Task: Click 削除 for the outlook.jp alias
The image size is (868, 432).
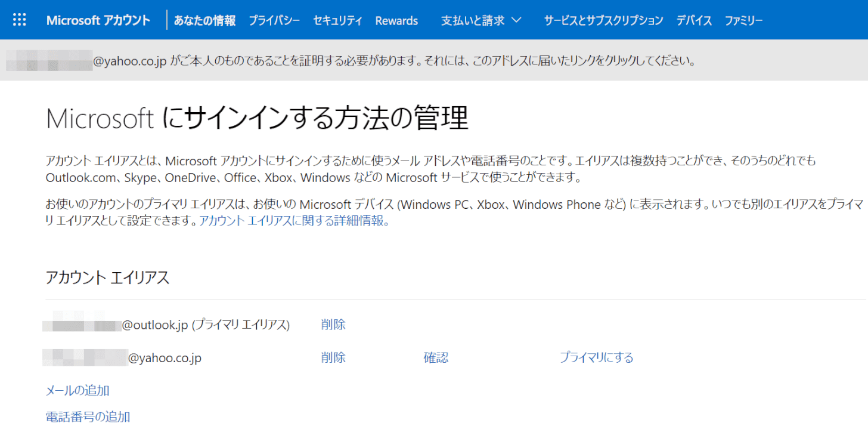Action: [333, 325]
